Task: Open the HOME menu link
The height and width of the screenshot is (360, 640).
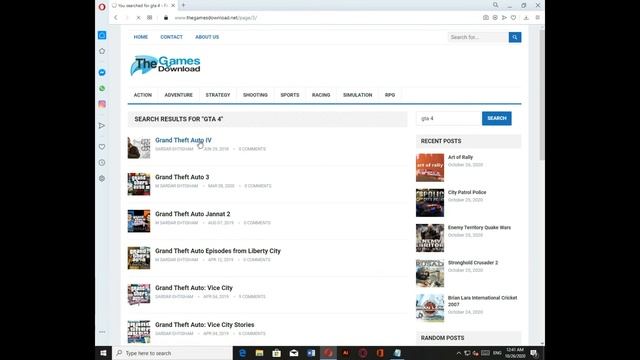Action: (x=141, y=37)
